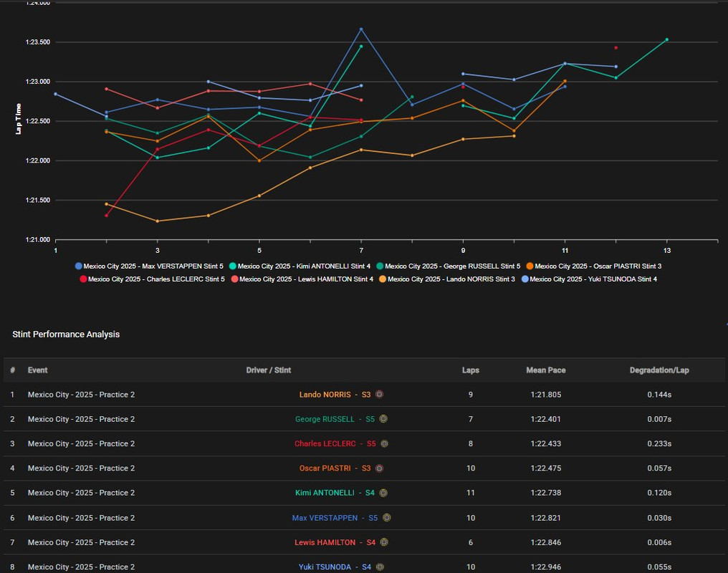Click the Leclerc fastest data point at lap 2
This screenshot has height=573, width=728.
(106, 216)
